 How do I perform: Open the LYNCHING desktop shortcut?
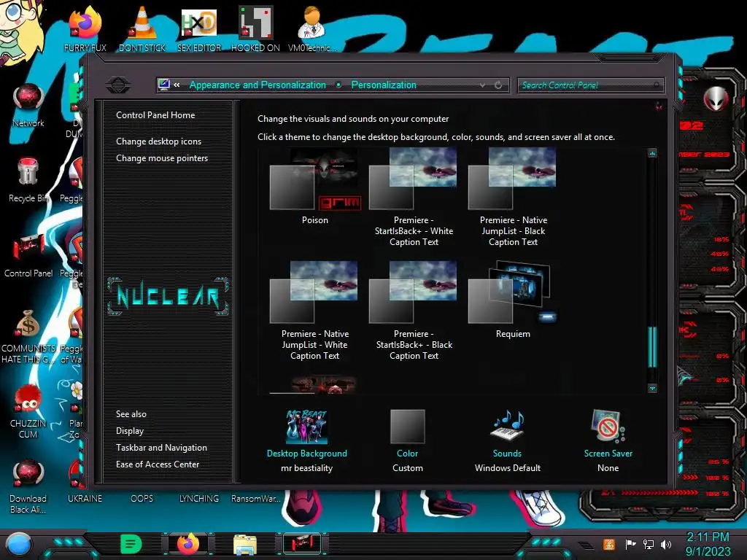point(199,498)
